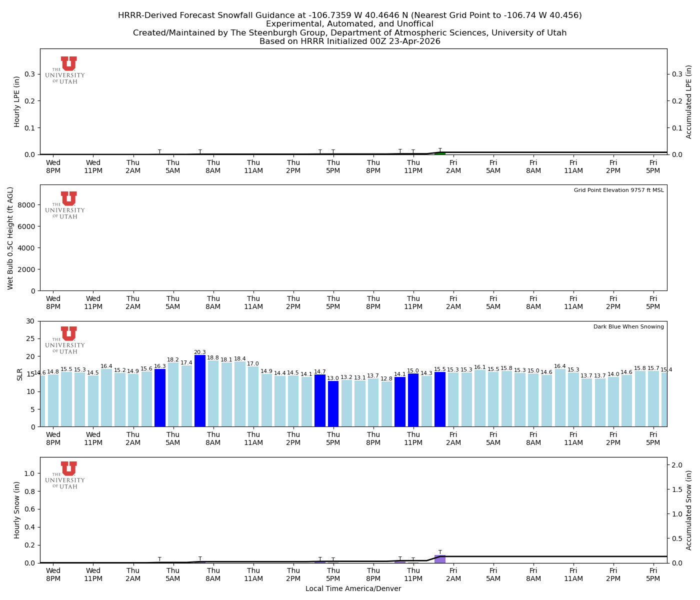Click the trace T marker above Thu 5AM
The width and height of the screenshot is (700, 600).
coord(159,151)
